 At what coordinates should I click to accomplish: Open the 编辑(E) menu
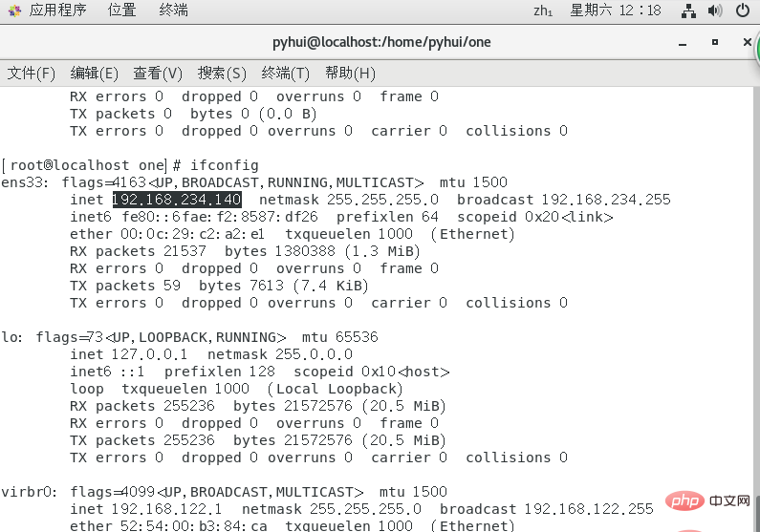pos(94,74)
